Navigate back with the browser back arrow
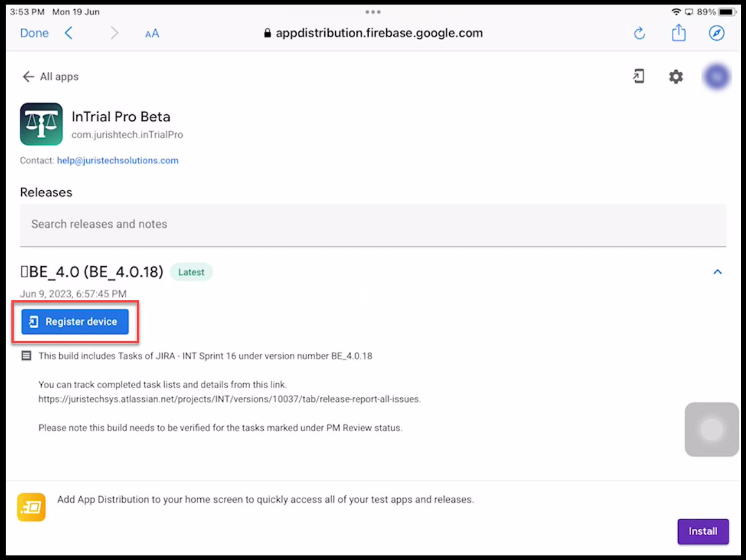 pyautogui.click(x=69, y=33)
